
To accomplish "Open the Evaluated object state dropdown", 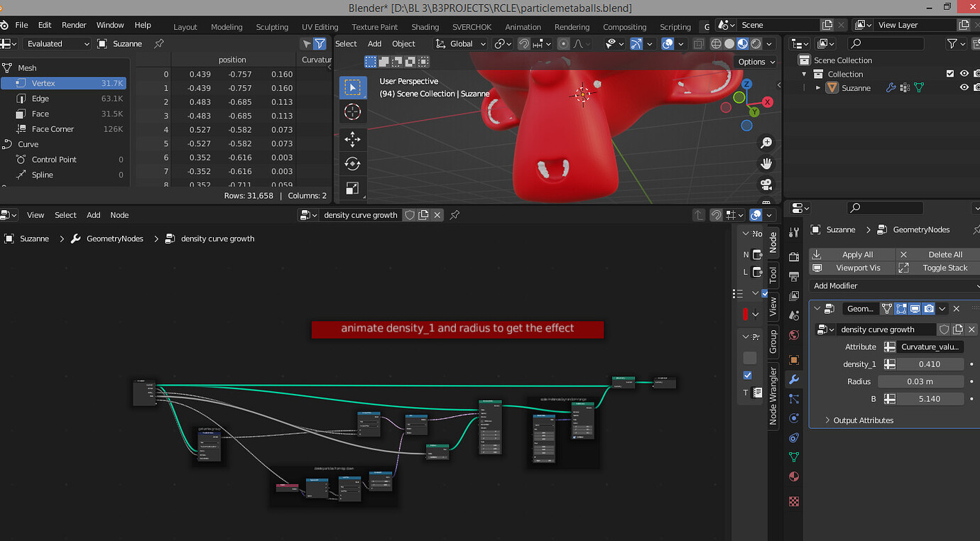I will point(57,43).
